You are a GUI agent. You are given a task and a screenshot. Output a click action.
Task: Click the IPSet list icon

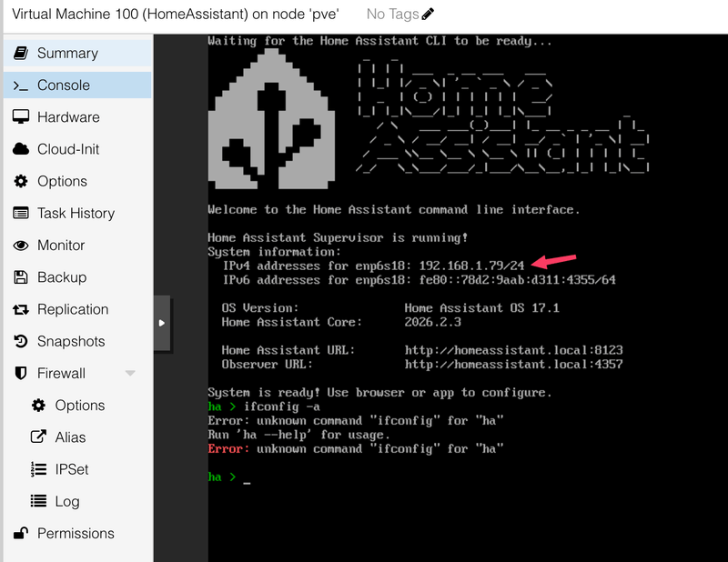pyautogui.click(x=38, y=469)
